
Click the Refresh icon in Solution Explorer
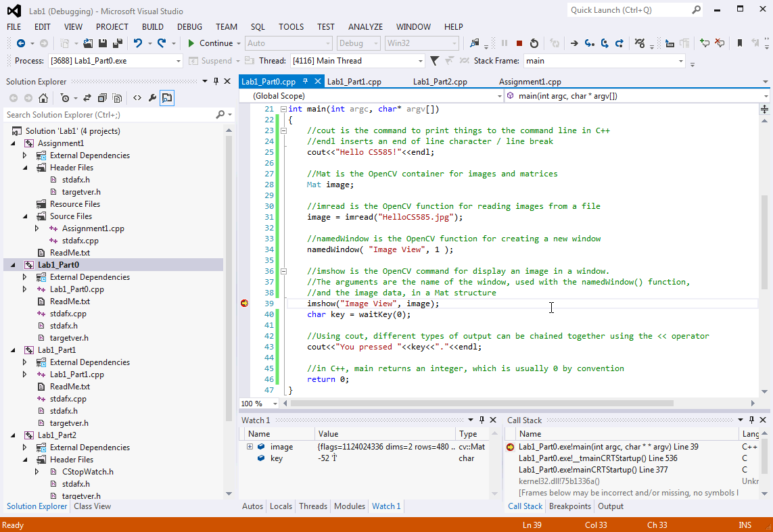87,98
